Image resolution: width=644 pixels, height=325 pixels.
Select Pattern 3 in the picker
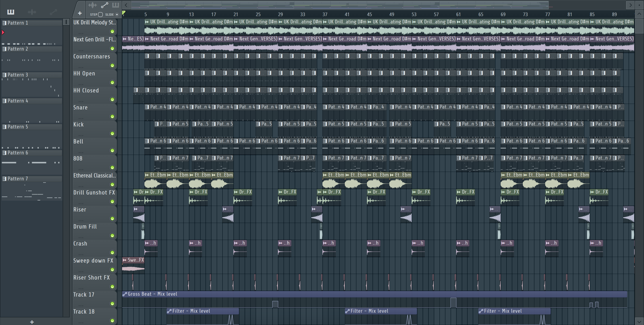pos(32,75)
